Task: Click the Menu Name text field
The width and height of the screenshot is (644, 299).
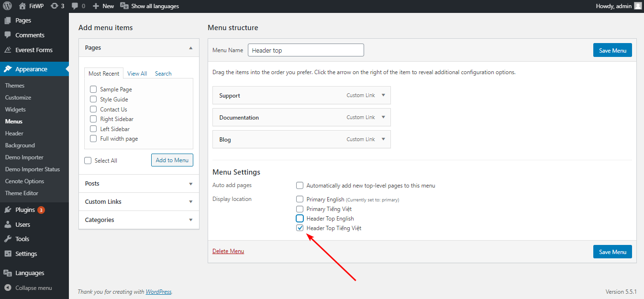Action: [x=306, y=50]
